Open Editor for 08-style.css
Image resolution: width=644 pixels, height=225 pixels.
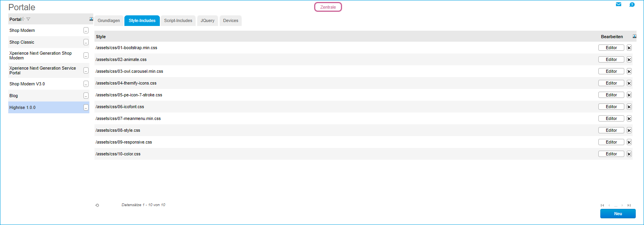point(611,130)
